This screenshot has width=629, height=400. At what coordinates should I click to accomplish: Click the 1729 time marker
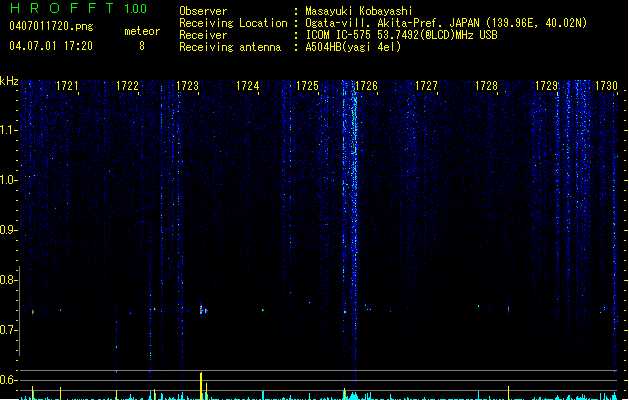pyautogui.click(x=546, y=86)
